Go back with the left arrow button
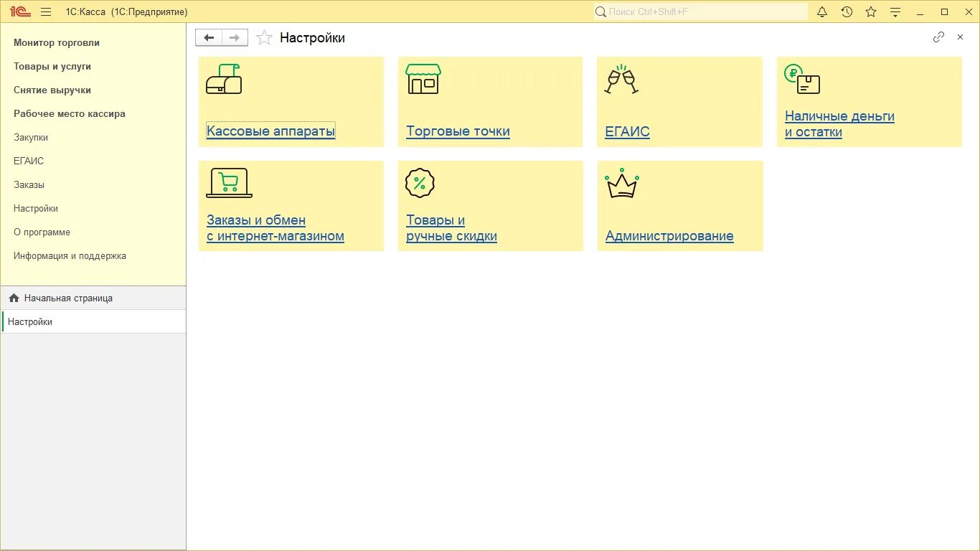Screen dimensions: 980x551 coord(209,38)
